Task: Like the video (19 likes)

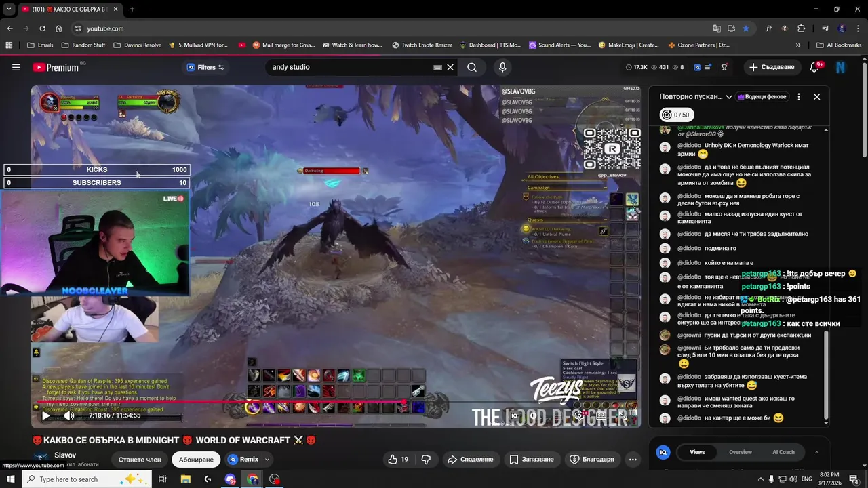Action: click(x=398, y=460)
